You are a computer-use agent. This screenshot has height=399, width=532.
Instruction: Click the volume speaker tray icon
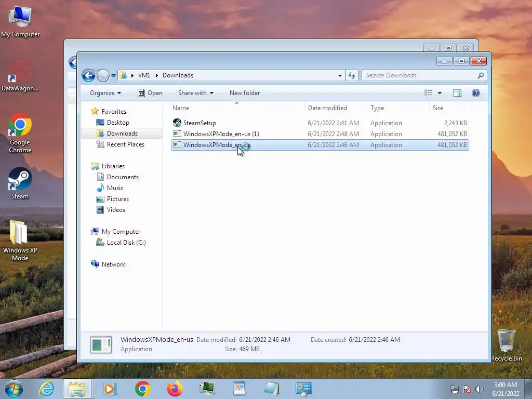[480, 389]
